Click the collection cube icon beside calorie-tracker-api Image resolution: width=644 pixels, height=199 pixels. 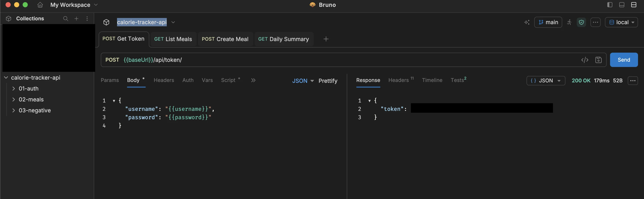(x=106, y=22)
